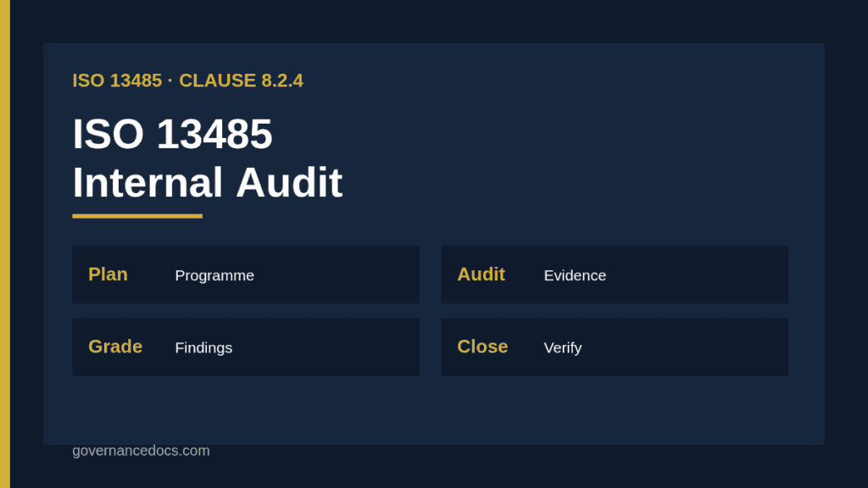Select the 'Close' label
This screenshot has width=868, height=488.
(482, 347)
